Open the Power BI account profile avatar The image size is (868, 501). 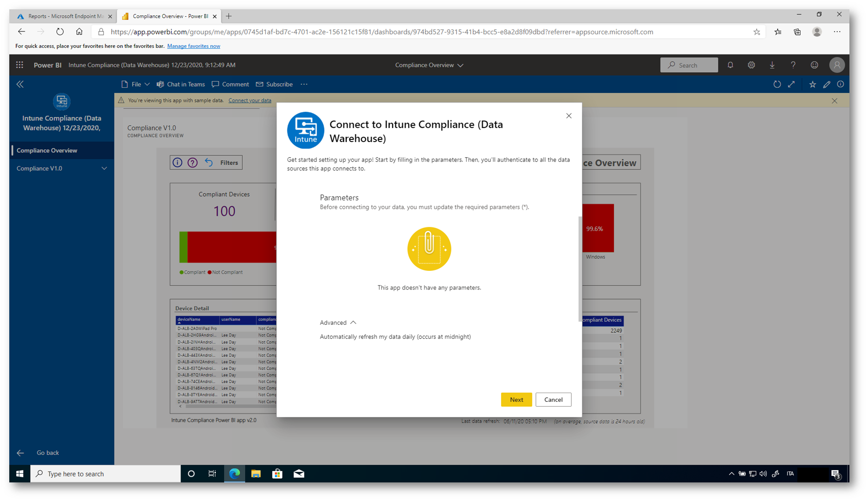[837, 65]
